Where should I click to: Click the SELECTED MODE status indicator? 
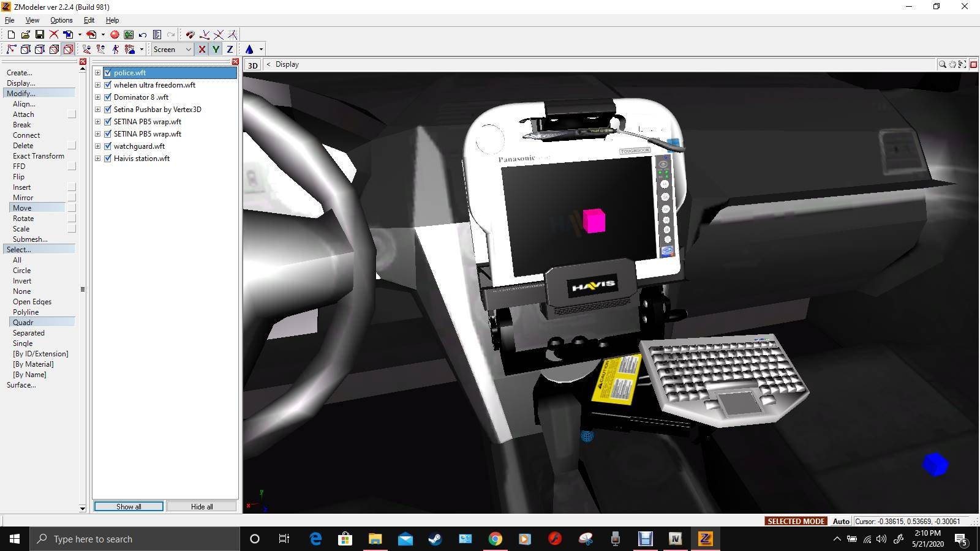796,521
